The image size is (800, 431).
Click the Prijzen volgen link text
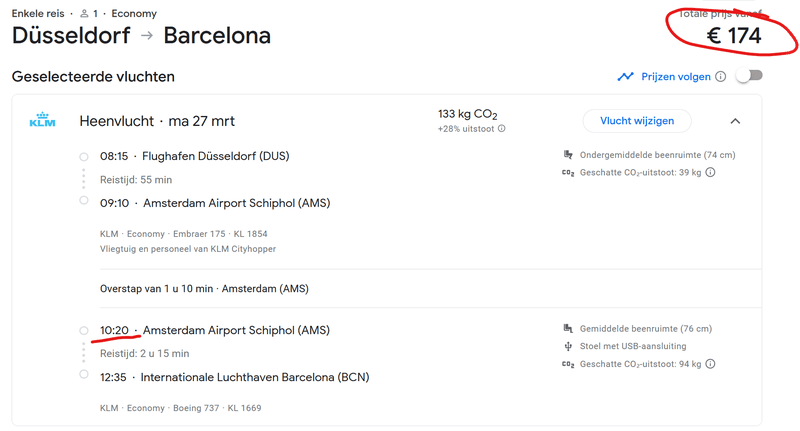pyautogui.click(x=676, y=77)
